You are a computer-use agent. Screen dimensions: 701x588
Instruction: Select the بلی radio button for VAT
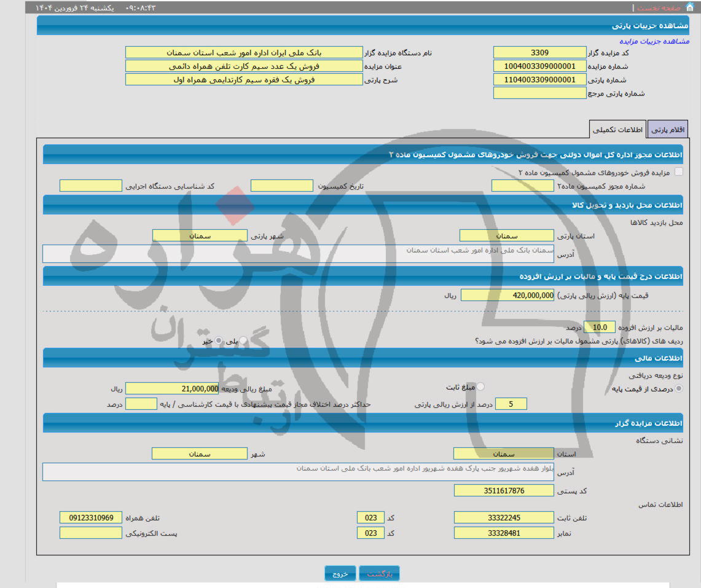pos(243,340)
